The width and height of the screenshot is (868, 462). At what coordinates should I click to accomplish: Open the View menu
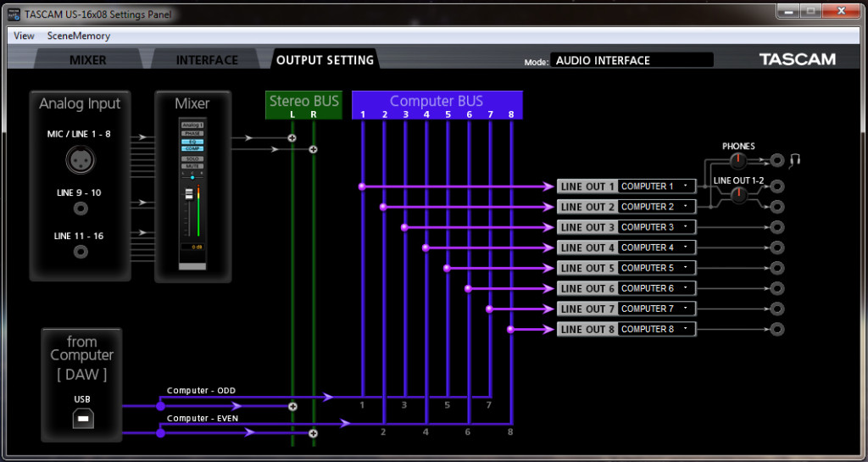(24, 36)
